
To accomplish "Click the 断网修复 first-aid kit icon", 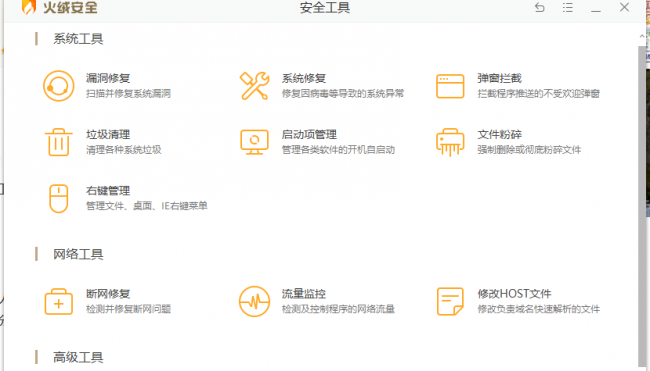I will tap(59, 301).
